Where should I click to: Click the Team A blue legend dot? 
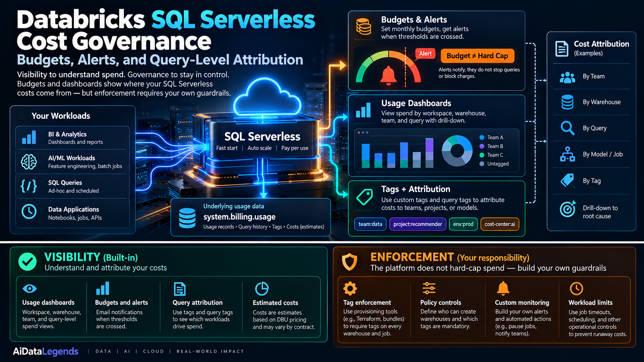coord(481,137)
